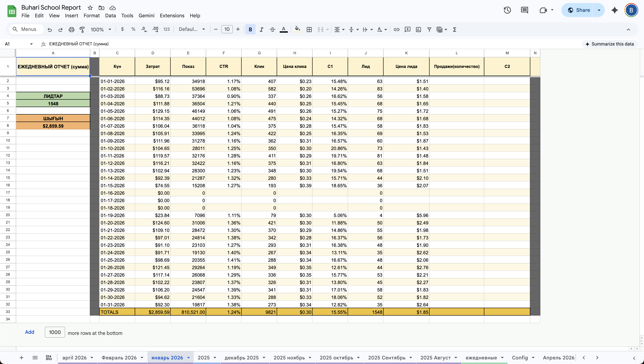Image resolution: width=644 pixels, height=364 pixels.
Task: Toggle bold formatting
Action: pyautogui.click(x=250, y=30)
